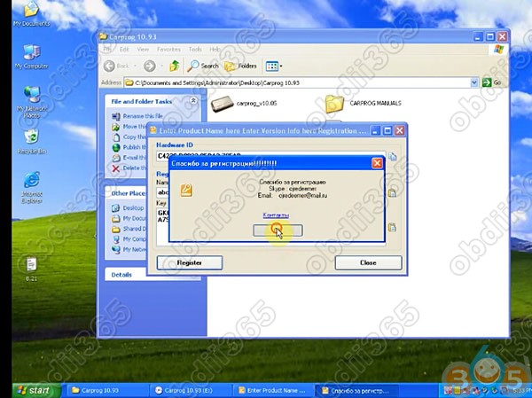Click the Register button
This screenshot has height=398, width=532.
(190, 262)
